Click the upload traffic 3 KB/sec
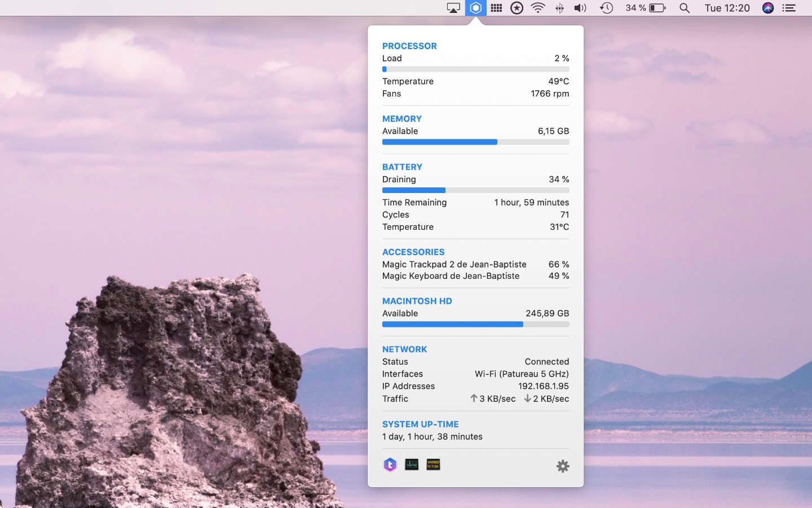The height and width of the screenshot is (508, 812). (493, 399)
